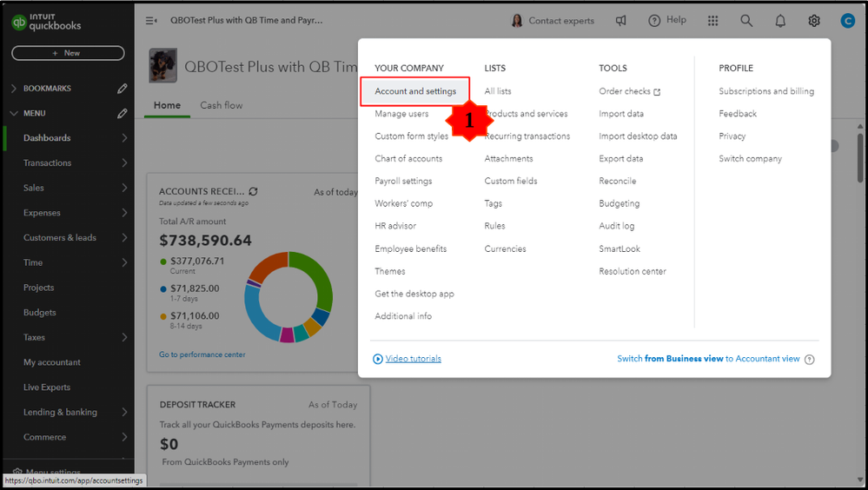Click the Video tutorials play icon
868x490 pixels.
(378, 359)
